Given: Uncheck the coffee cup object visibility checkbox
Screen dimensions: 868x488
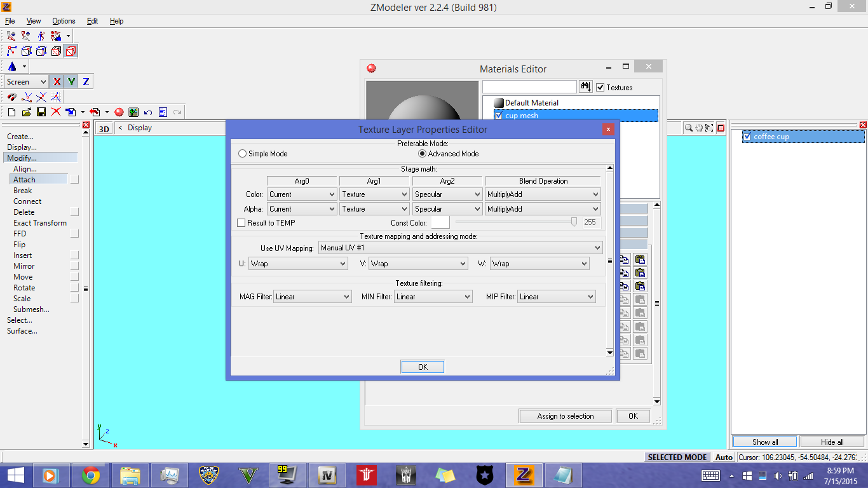Looking at the screenshot, I should (x=747, y=137).
